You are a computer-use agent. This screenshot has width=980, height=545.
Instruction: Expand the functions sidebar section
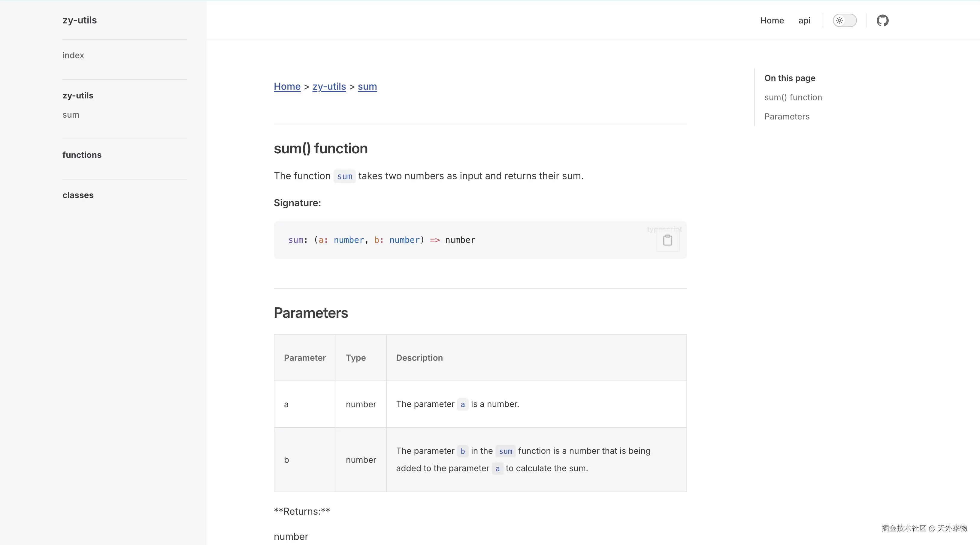(x=82, y=155)
